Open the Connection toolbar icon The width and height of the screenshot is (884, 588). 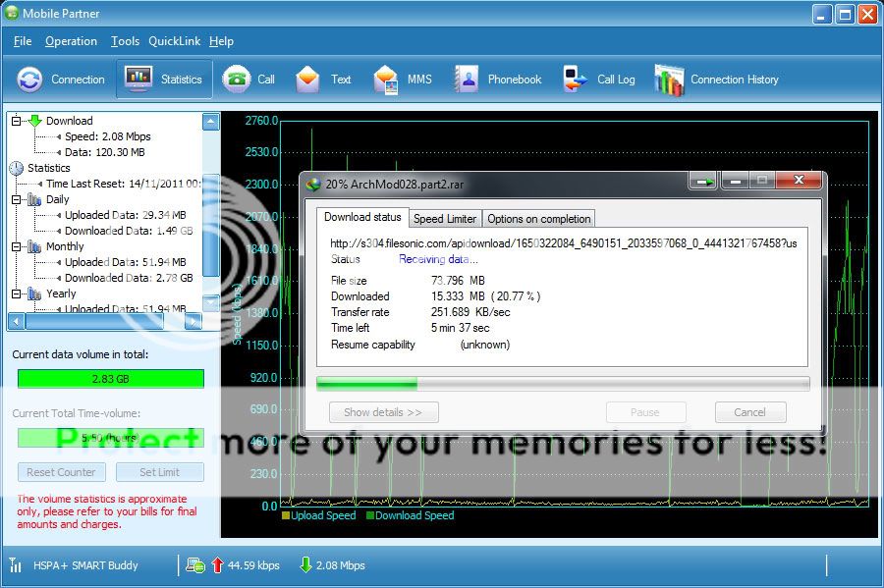pyautogui.click(x=30, y=80)
